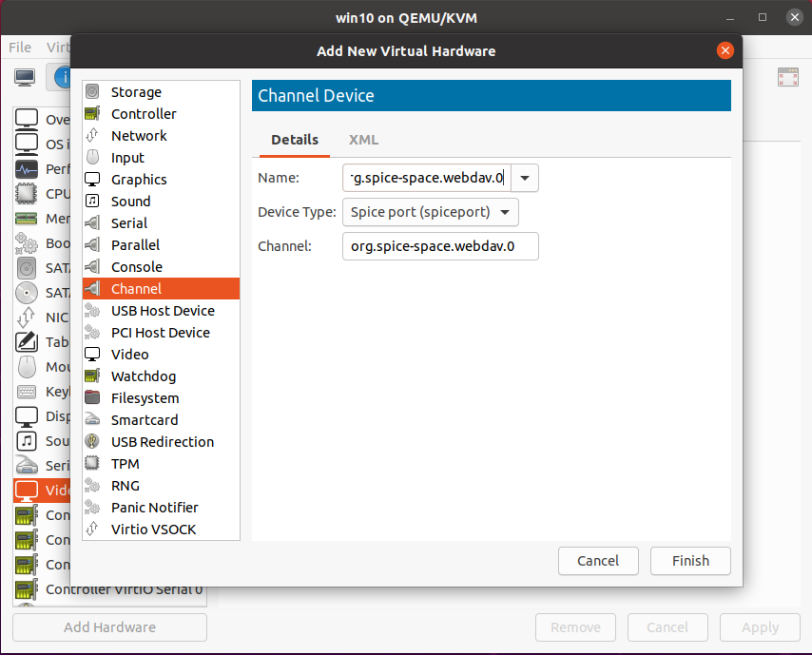Select SATA CDROM disc item in win10 sidebar
The height and width of the screenshot is (655, 812).
coord(42,293)
